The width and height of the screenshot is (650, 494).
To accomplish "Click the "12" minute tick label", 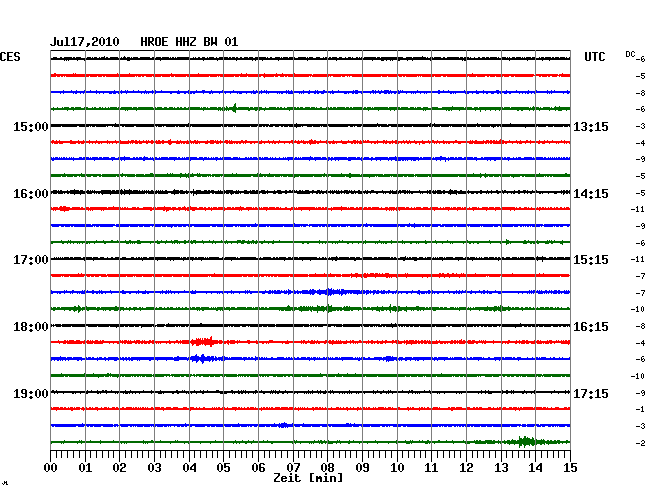I will coord(466,468).
